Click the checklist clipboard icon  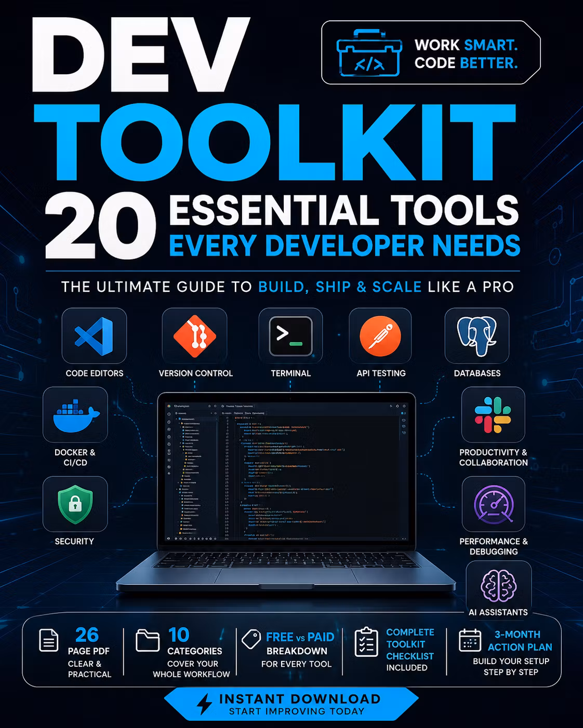[x=366, y=642]
